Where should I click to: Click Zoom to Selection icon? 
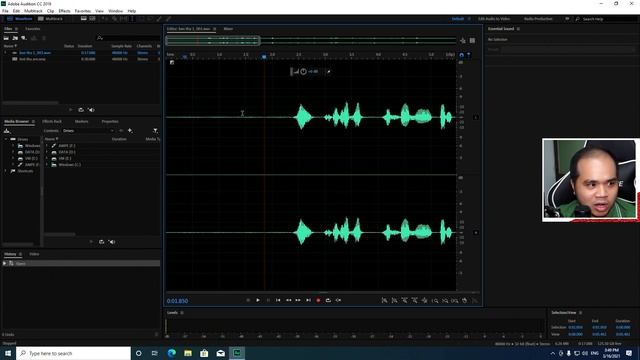point(455,300)
